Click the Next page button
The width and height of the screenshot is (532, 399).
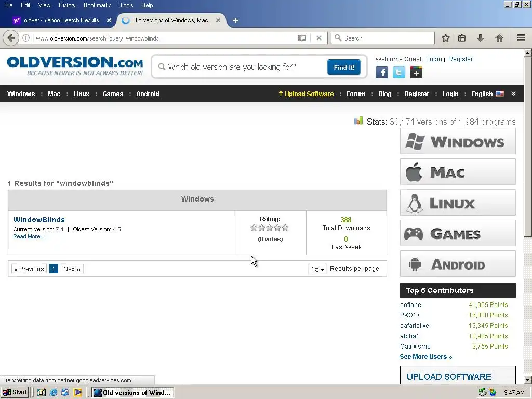pyautogui.click(x=72, y=269)
